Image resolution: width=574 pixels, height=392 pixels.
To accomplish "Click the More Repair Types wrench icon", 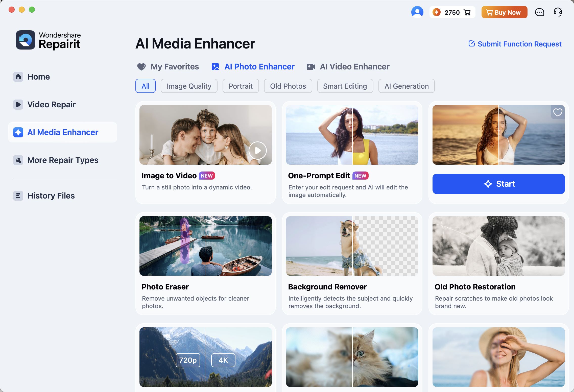I will [x=18, y=160].
